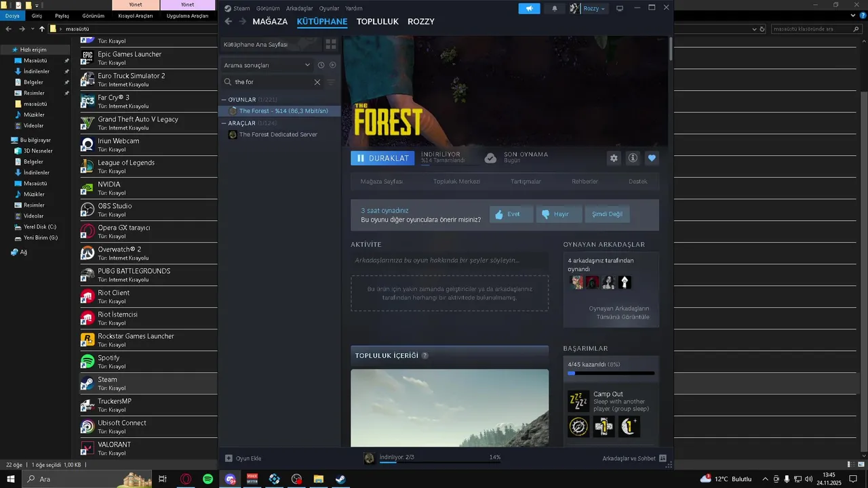The height and width of the screenshot is (488, 868).
Task: Open Arkadaşlar menu in Steam
Action: pyautogui.click(x=299, y=8)
